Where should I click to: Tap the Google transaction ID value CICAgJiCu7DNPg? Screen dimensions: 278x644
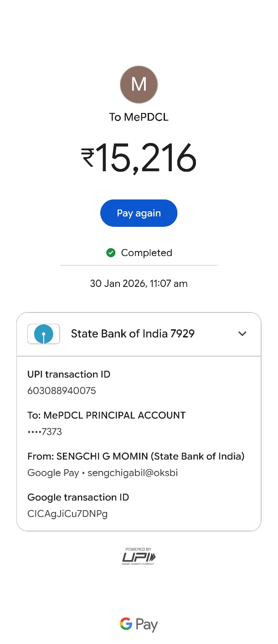tap(67, 514)
